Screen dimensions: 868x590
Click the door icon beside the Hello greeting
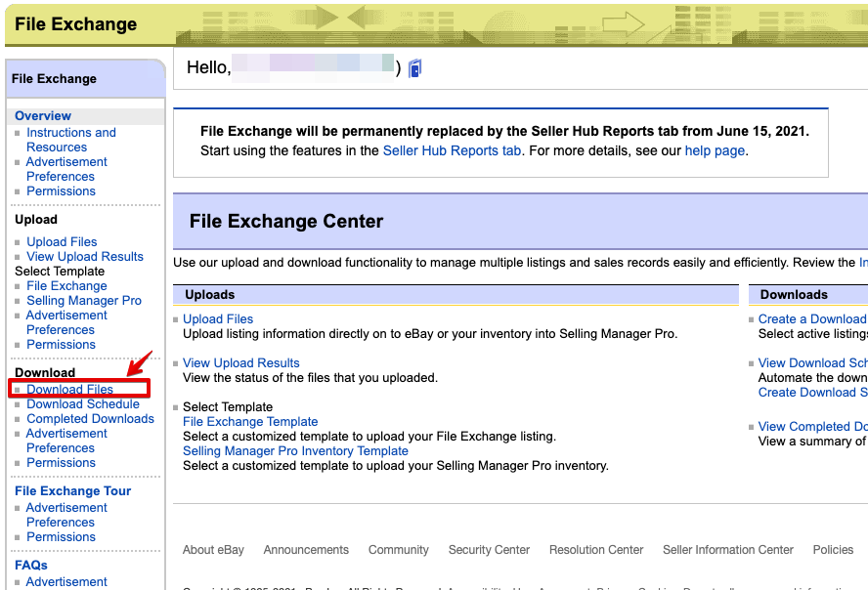(x=414, y=68)
